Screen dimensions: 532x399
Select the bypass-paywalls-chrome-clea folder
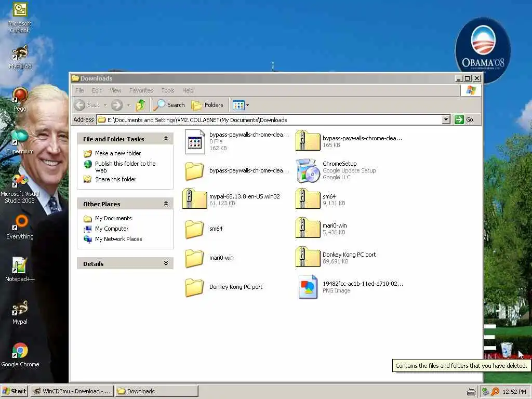click(237, 170)
